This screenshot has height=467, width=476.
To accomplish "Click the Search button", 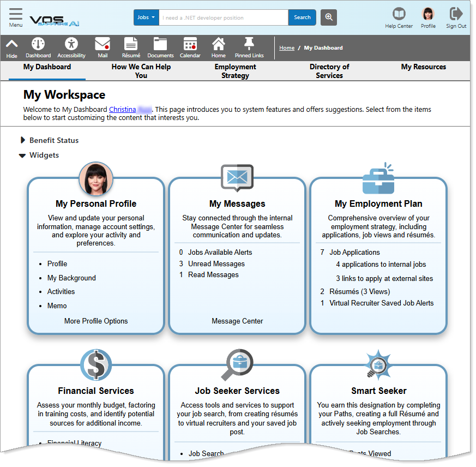I will (x=302, y=17).
